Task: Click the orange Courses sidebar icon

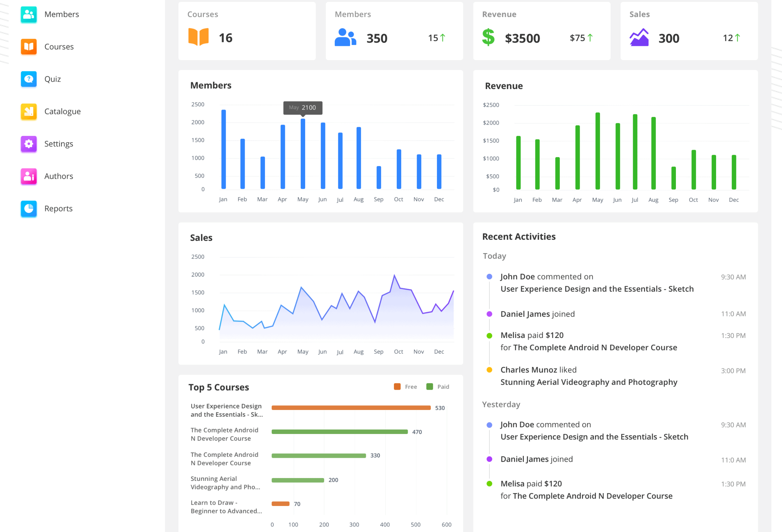Action: point(29,47)
